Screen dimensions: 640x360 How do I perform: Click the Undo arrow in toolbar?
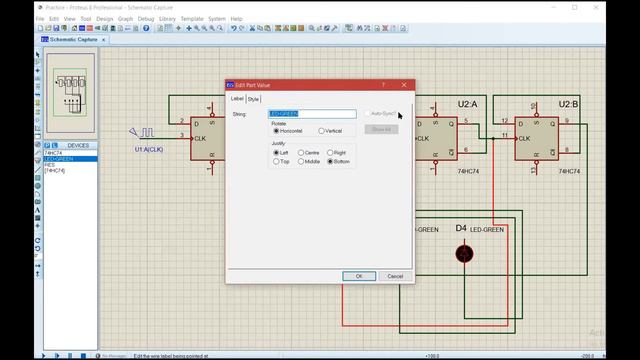pos(233,28)
